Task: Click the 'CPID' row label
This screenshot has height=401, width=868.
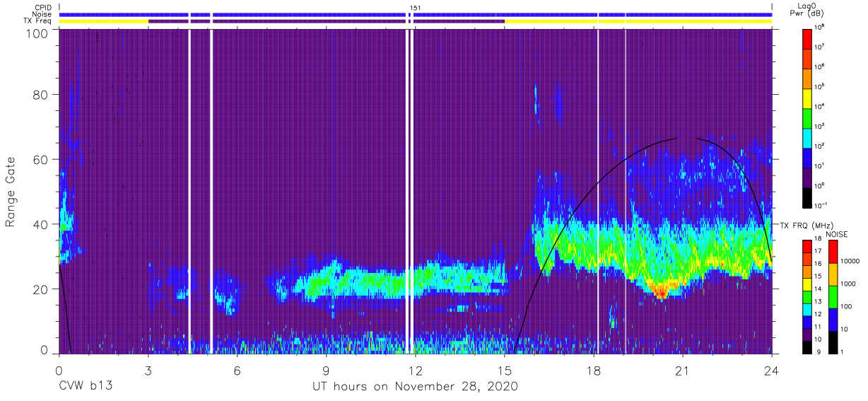Action: [x=44, y=7]
